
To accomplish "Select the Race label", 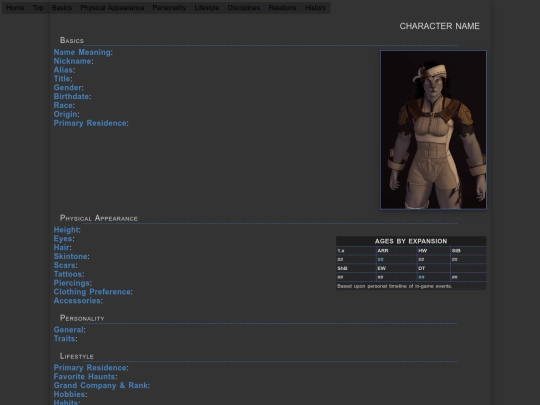I will [x=63, y=105].
